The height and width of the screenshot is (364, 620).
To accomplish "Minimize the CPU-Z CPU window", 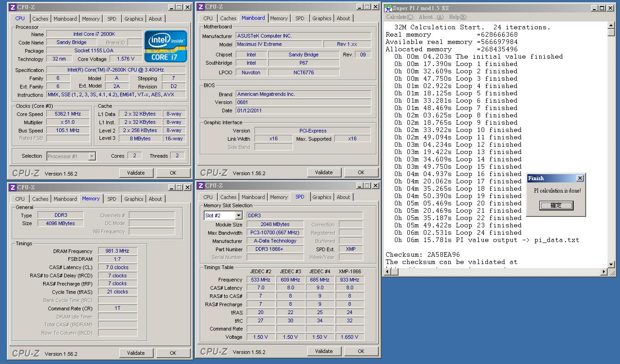I will pyautogui.click(x=172, y=7).
